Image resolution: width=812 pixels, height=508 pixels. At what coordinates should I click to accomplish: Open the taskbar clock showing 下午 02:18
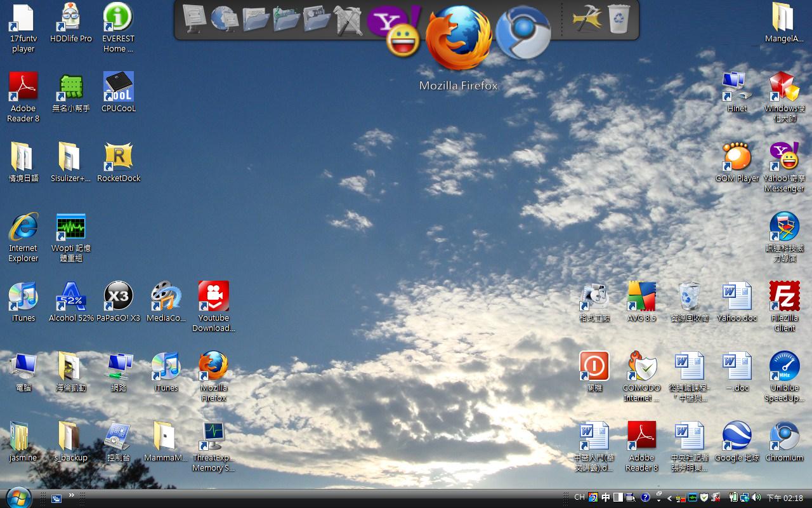785,498
